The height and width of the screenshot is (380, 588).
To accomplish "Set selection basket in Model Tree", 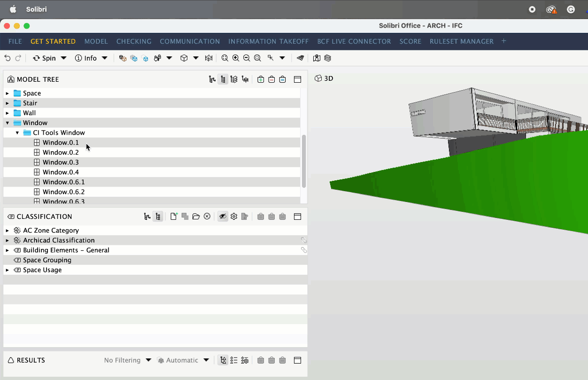I will (283, 79).
